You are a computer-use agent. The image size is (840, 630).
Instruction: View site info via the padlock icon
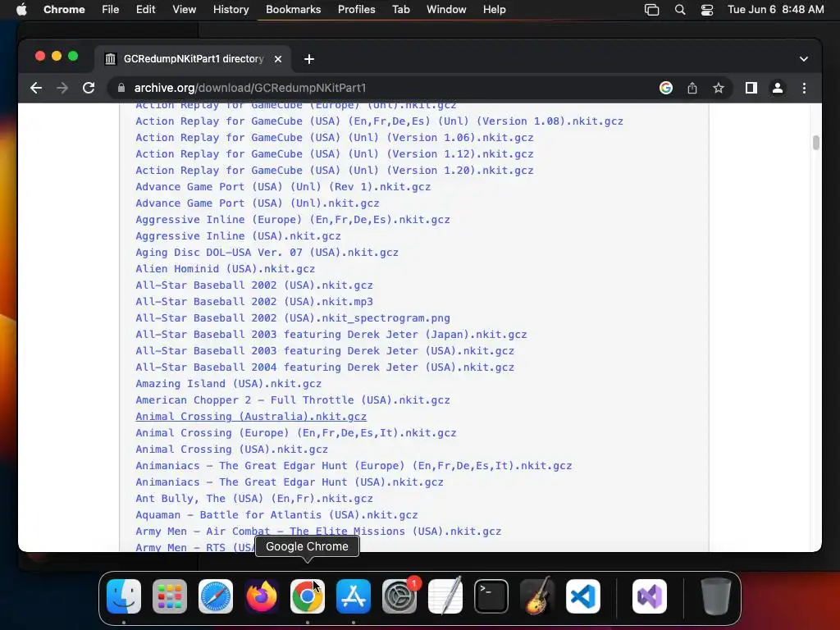(x=121, y=88)
